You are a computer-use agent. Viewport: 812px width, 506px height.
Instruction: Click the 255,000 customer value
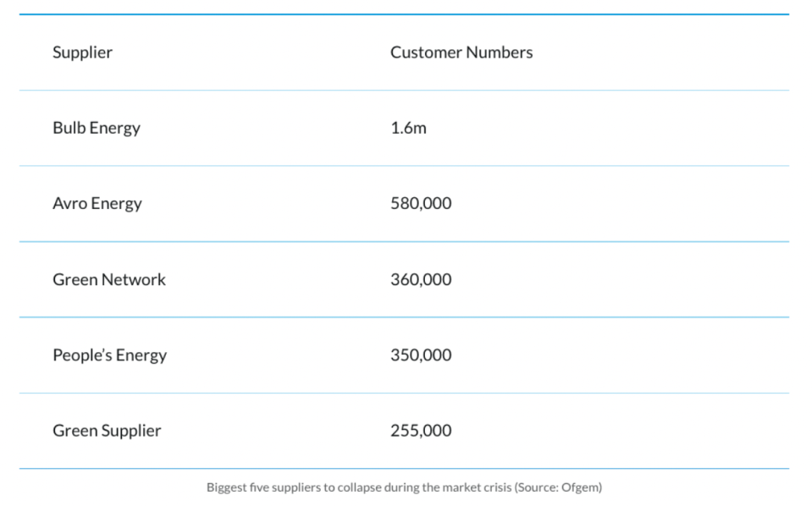coord(421,430)
